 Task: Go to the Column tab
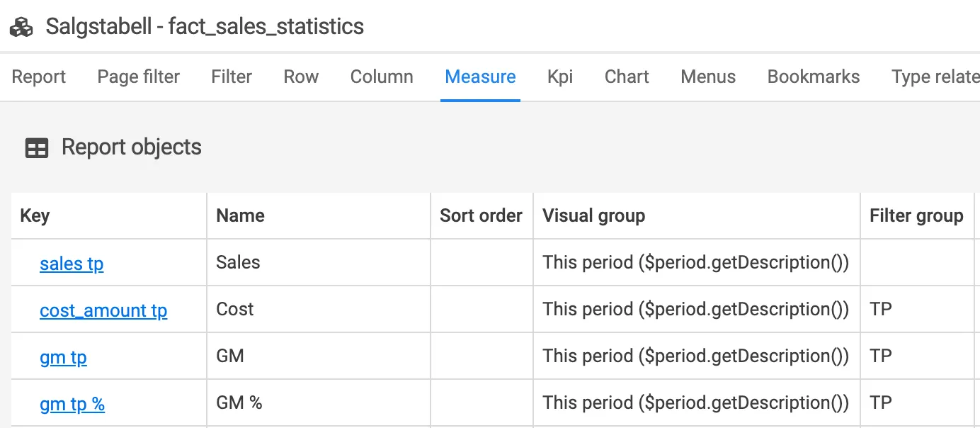point(382,77)
